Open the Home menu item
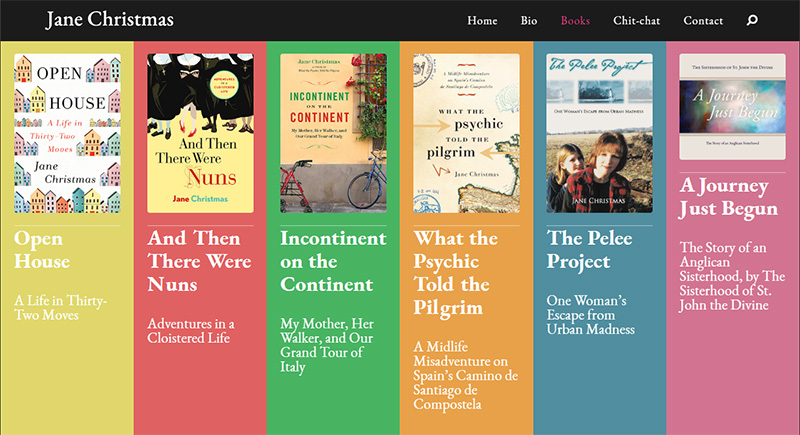 coord(482,21)
